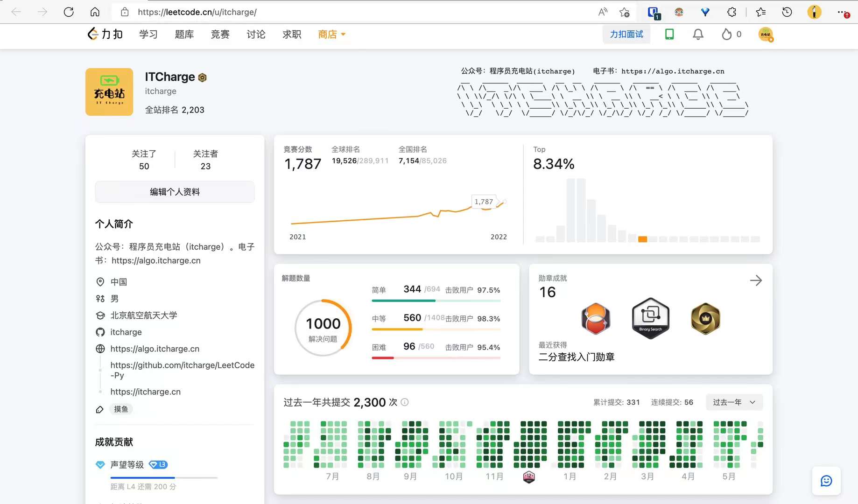This screenshot has width=858, height=504.
Task: Click the 力扣面试 button
Action: (626, 34)
